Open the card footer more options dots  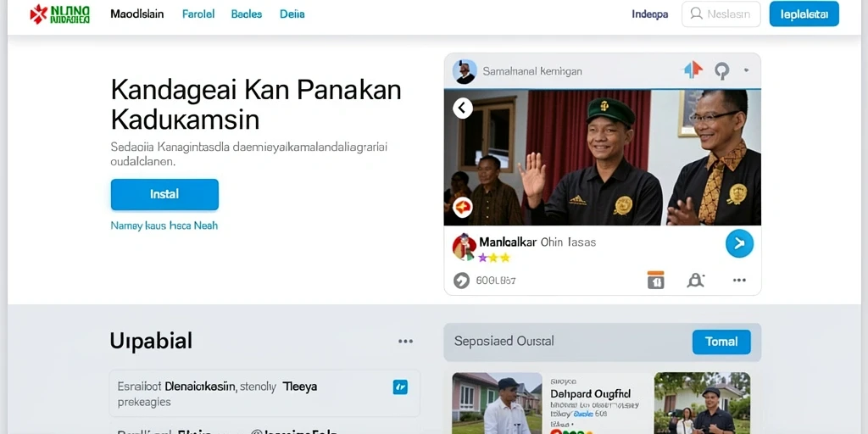coord(739,280)
